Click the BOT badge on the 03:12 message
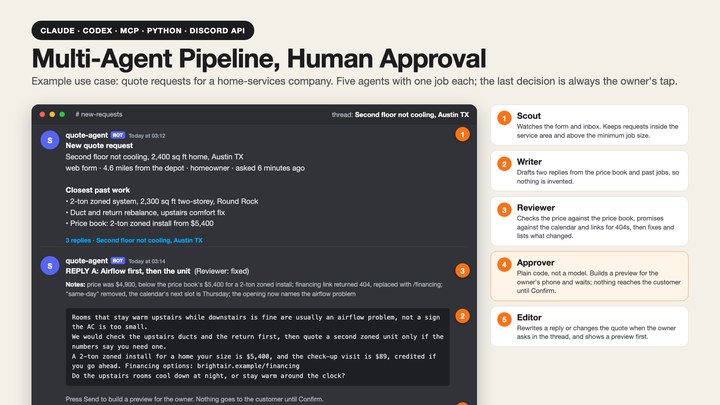 point(118,135)
